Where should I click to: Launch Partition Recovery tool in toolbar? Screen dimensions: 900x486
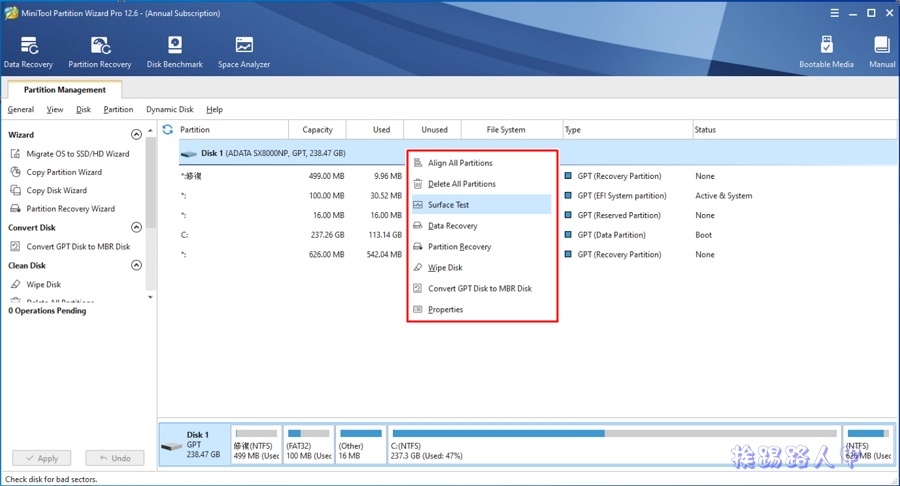tap(100, 52)
